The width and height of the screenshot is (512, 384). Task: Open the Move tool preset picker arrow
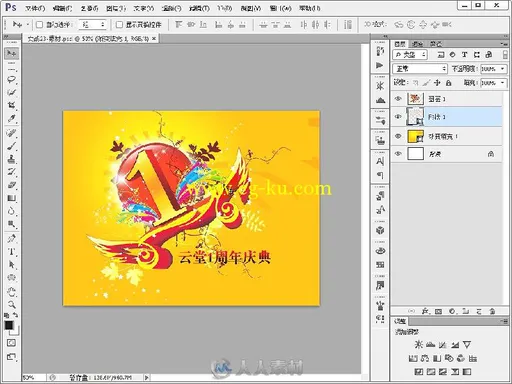tap(27, 24)
